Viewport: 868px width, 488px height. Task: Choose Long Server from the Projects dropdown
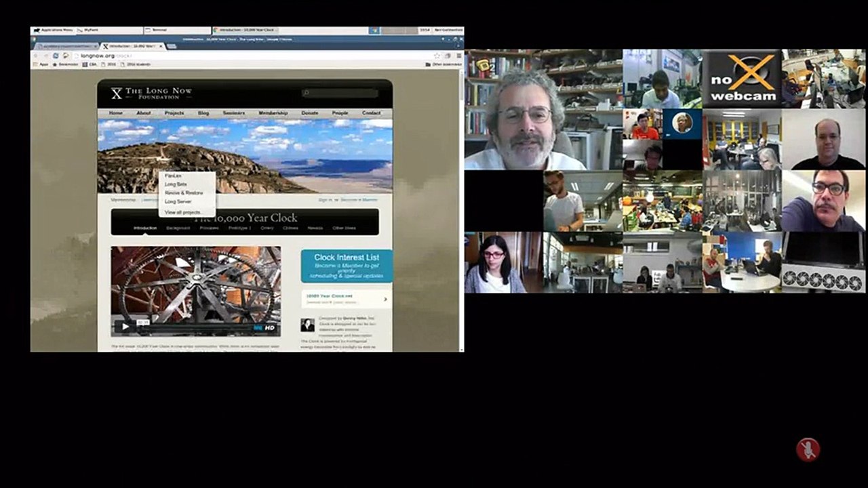pos(178,201)
